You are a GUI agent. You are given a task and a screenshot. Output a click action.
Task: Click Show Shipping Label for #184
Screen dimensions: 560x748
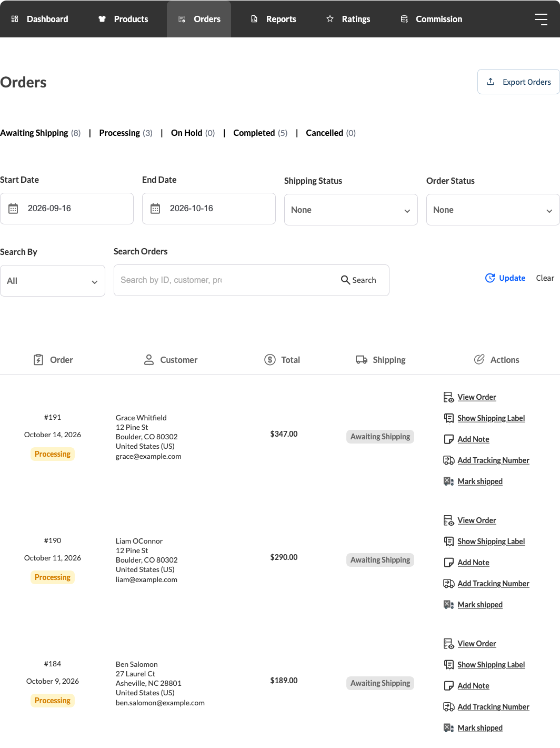491,665
